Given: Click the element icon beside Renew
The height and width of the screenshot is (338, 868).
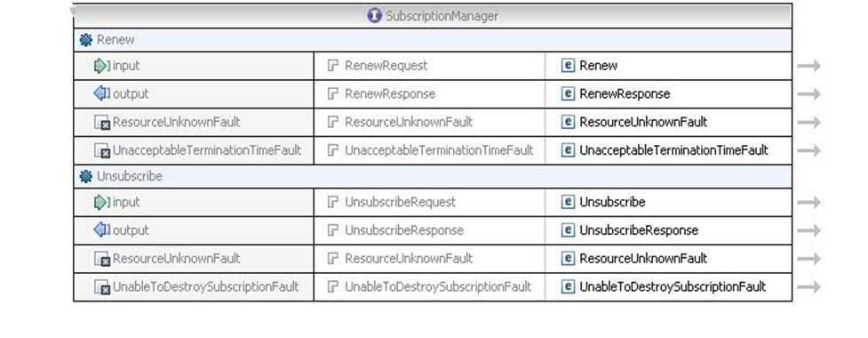Looking at the screenshot, I should click(568, 66).
